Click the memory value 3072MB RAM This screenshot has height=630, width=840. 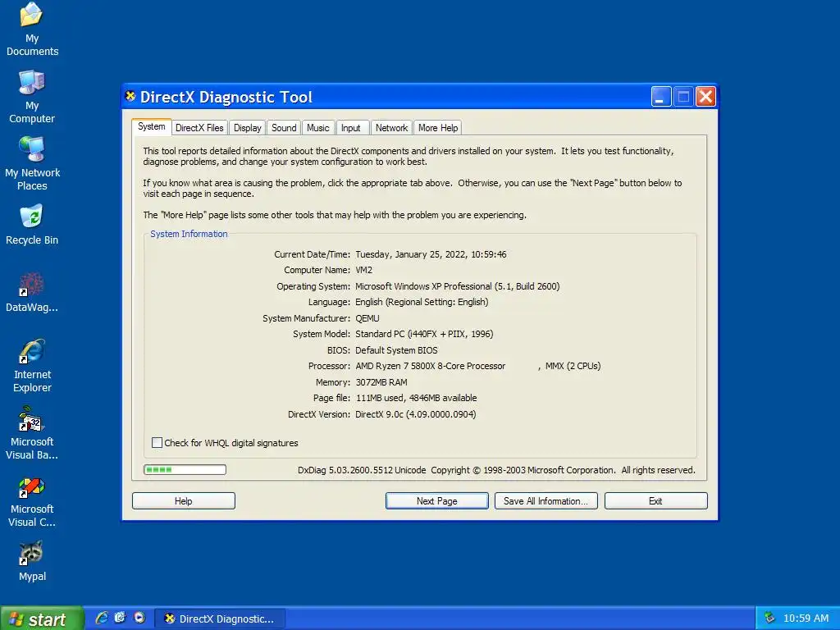coord(381,382)
